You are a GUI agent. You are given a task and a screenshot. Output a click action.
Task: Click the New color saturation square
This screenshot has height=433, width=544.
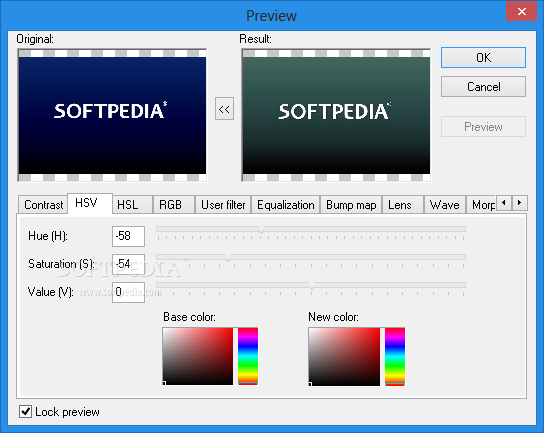[x=344, y=357]
